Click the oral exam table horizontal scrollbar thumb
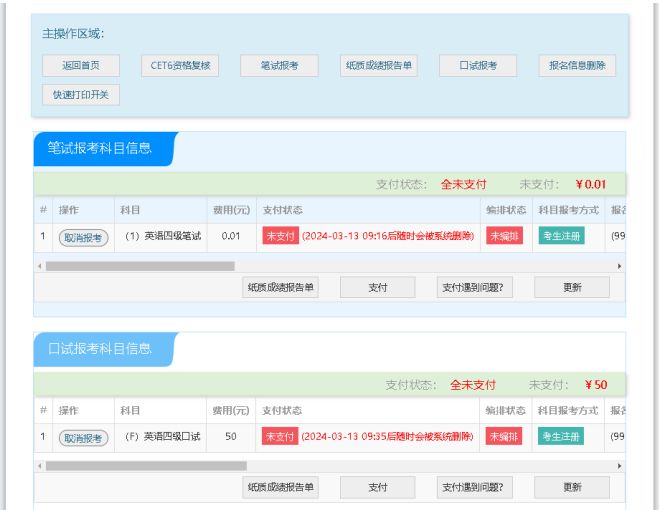The height and width of the screenshot is (510, 659). [146, 466]
